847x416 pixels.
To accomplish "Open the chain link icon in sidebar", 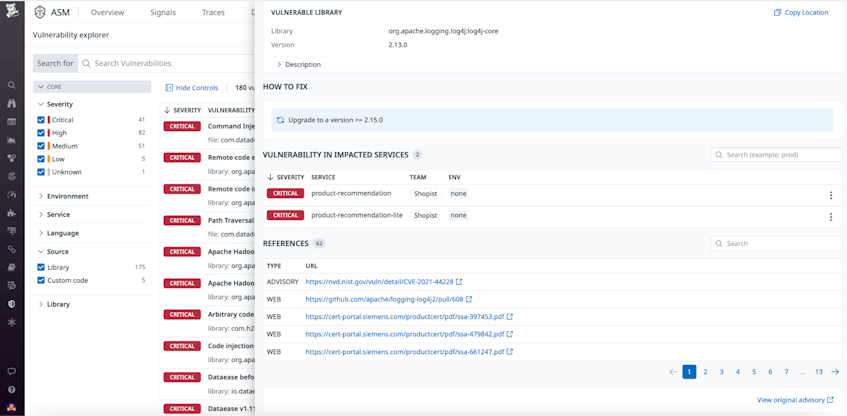I will [12, 249].
